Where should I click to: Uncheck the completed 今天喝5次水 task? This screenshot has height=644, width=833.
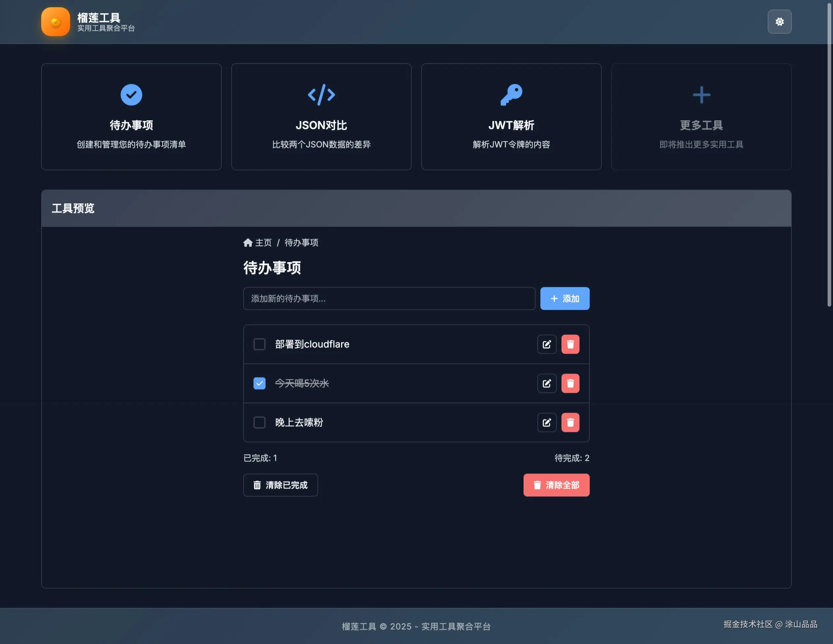click(x=259, y=383)
